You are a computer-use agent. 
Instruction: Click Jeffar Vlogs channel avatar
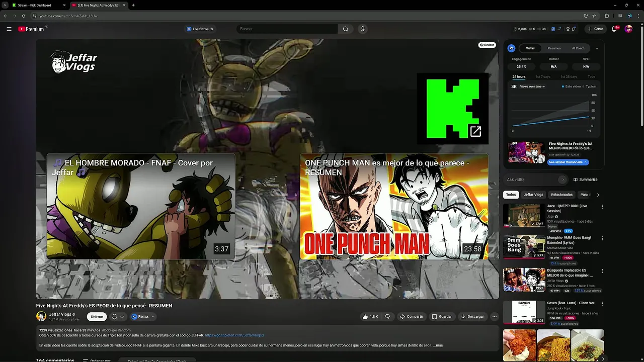tap(41, 316)
